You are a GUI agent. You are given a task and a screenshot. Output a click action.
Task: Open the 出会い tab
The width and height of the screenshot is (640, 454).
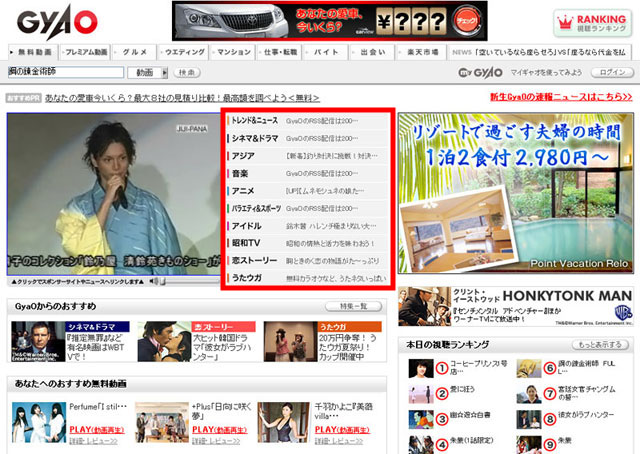tap(372, 52)
